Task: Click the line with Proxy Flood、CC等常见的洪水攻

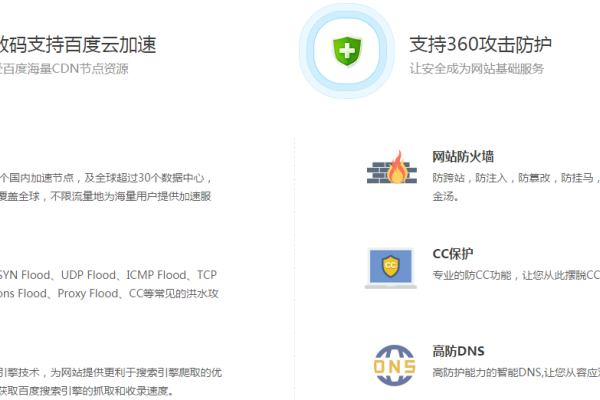Action: pos(109,294)
